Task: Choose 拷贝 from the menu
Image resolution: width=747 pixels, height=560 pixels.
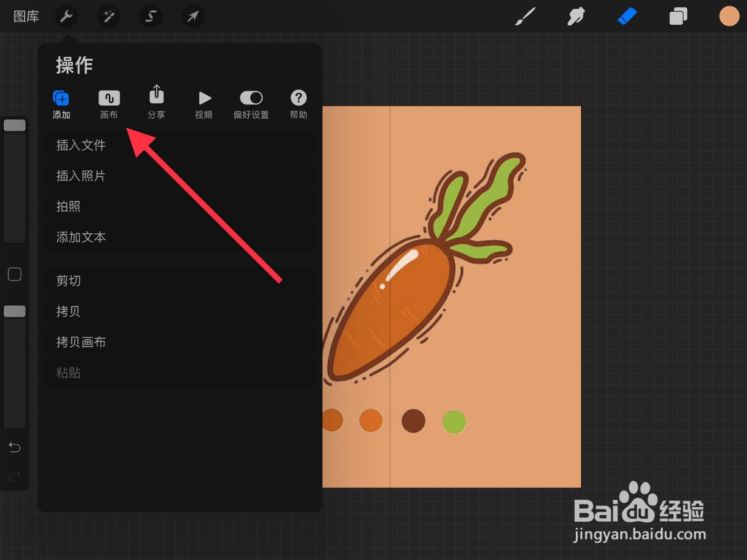Action: click(x=180, y=311)
